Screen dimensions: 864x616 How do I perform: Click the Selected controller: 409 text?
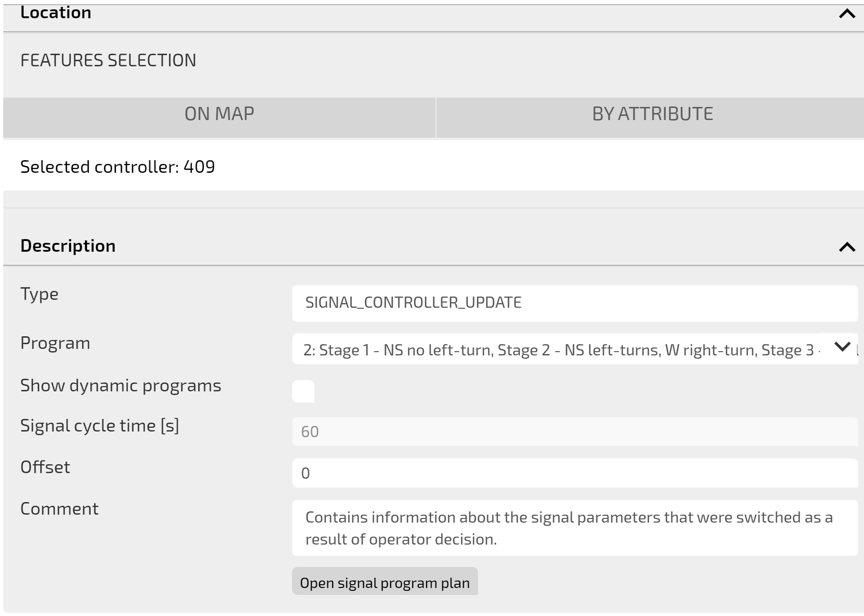[118, 167]
